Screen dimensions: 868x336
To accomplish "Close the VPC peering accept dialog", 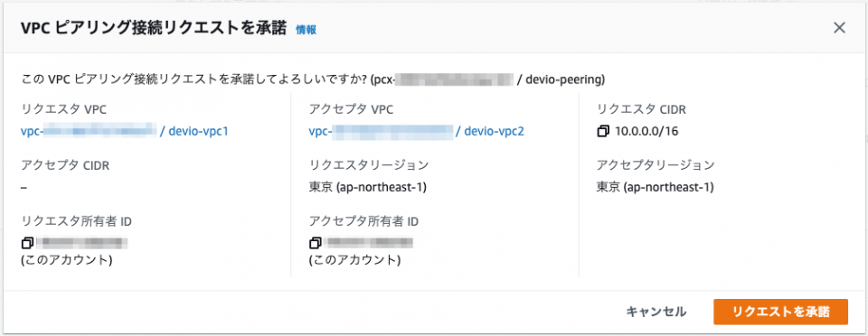I will click(839, 28).
